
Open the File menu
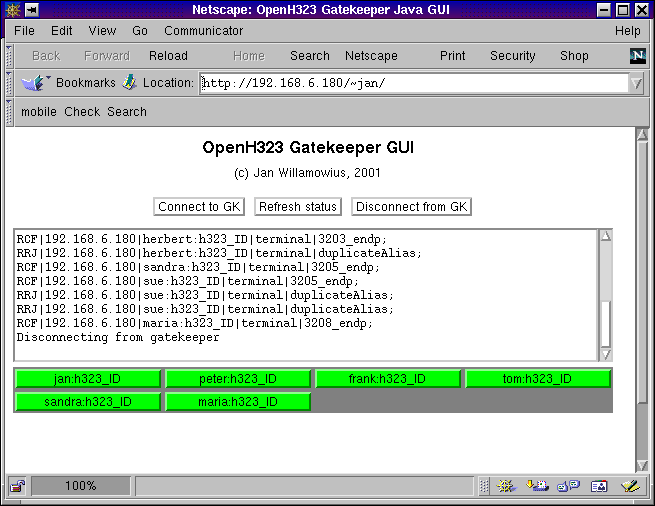[x=24, y=31]
